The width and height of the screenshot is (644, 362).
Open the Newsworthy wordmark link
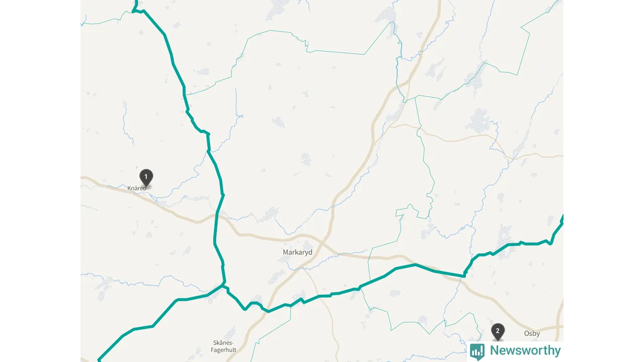(525, 350)
